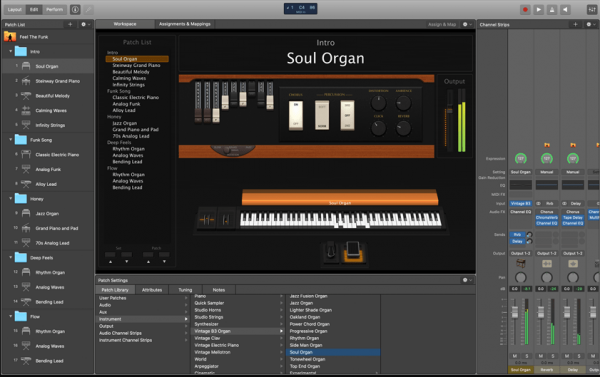Click the organ Distortion knob

click(378, 103)
